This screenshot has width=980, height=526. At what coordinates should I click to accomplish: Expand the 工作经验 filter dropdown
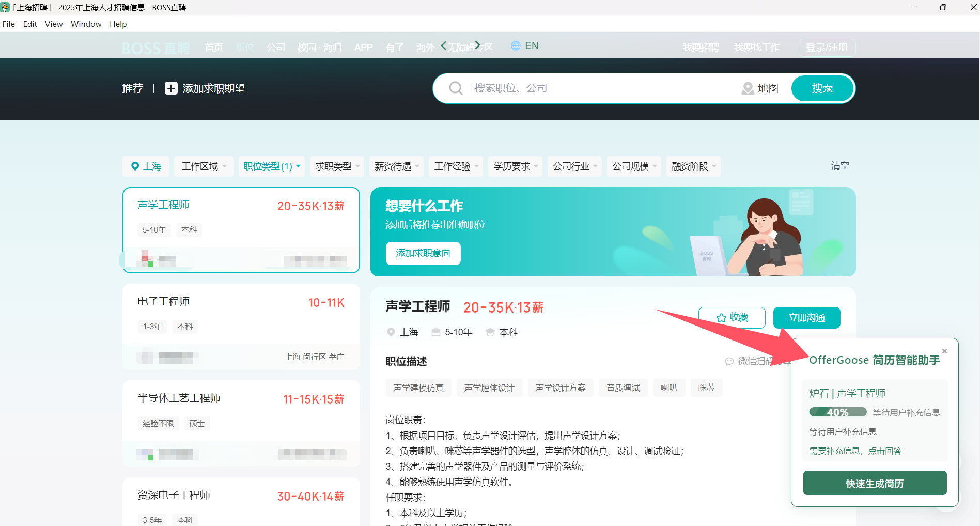tap(456, 166)
